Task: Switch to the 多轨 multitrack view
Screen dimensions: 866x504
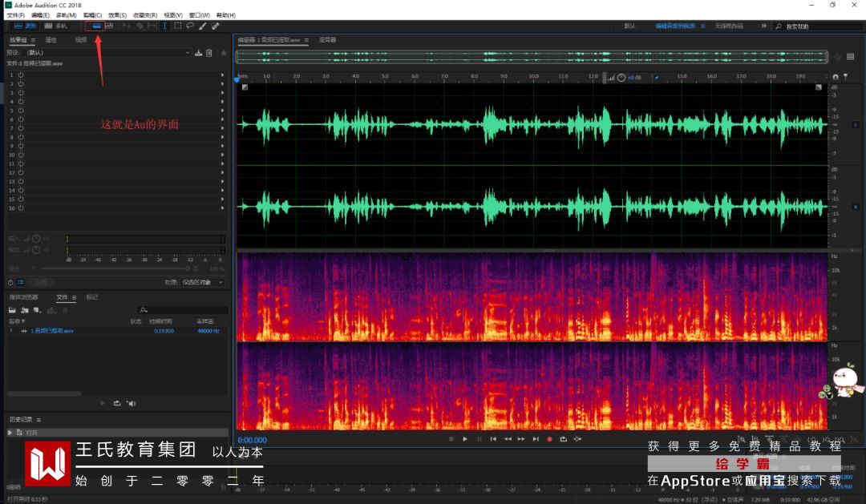Action: point(56,26)
